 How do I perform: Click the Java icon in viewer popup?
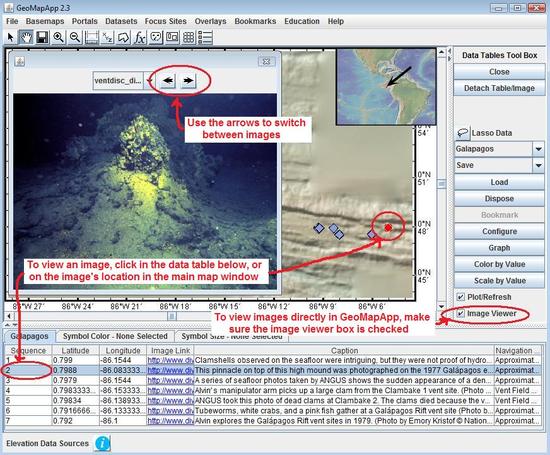point(20,61)
